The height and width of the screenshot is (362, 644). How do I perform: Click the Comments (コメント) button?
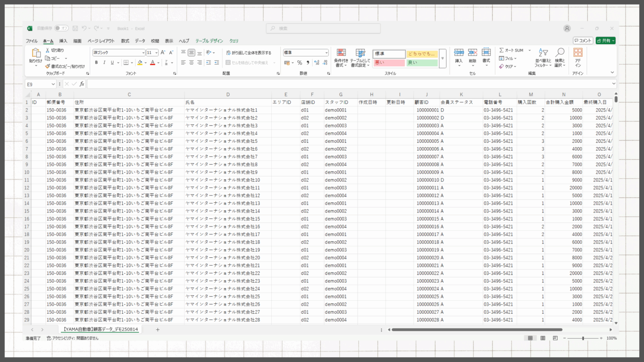coord(583,41)
